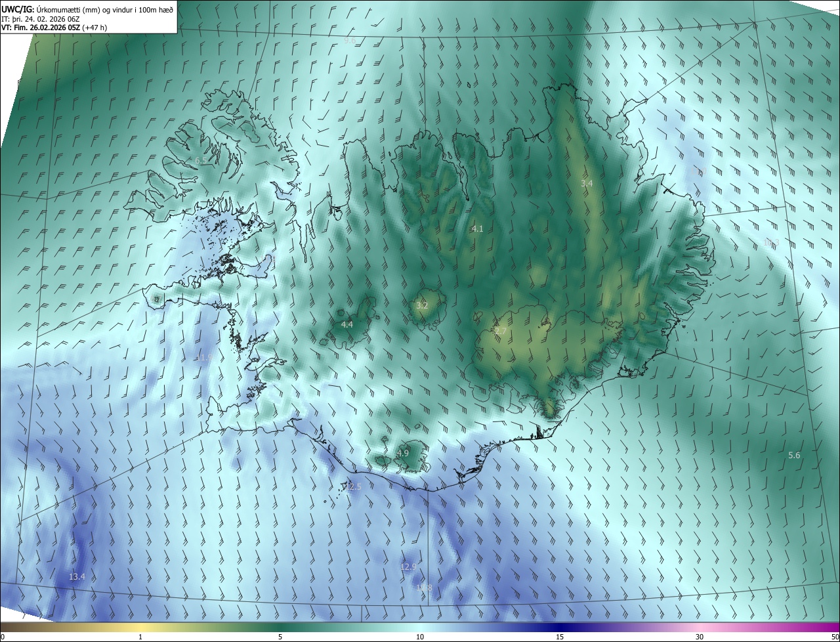
Task: Click the 4.1 value label
Action: click(x=477, y=228)
